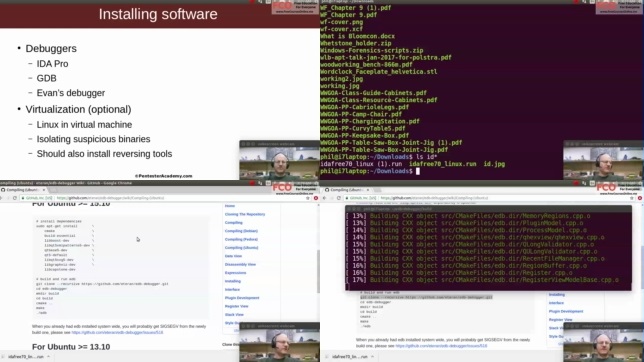Open Compiling (Fedora) wiki link

pos(241,239)
